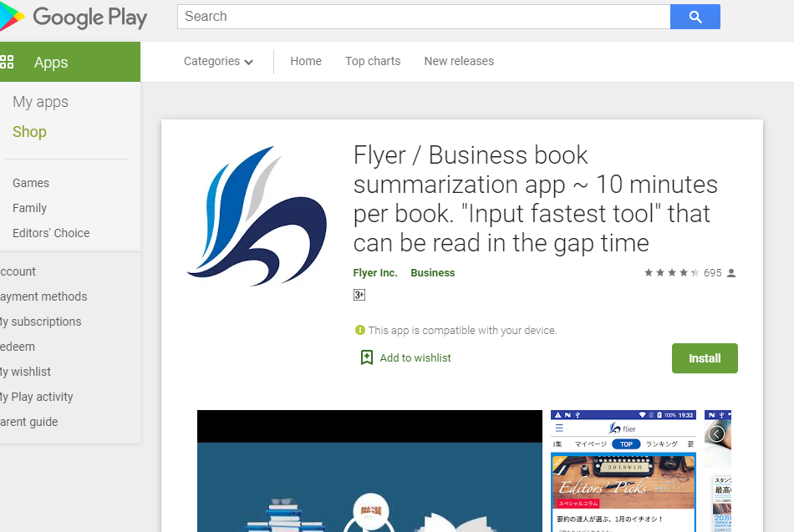Open Top charts tab

click(x=373, y=61)
